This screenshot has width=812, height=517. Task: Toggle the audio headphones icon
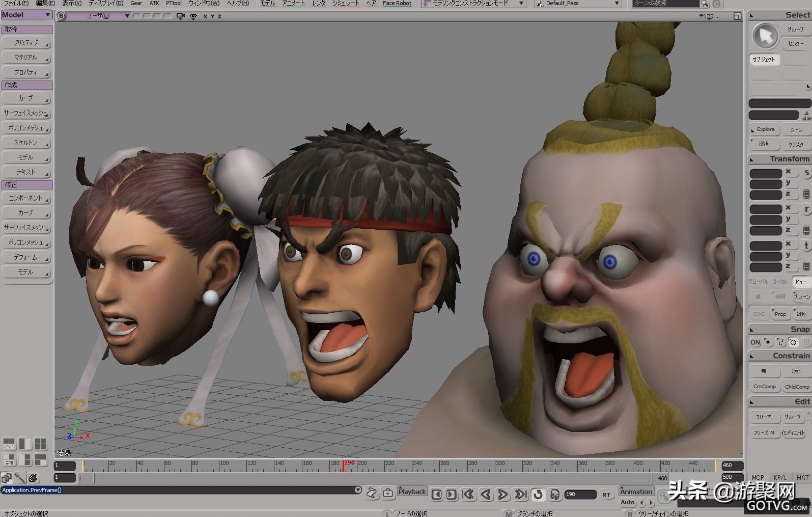[555, 494]
